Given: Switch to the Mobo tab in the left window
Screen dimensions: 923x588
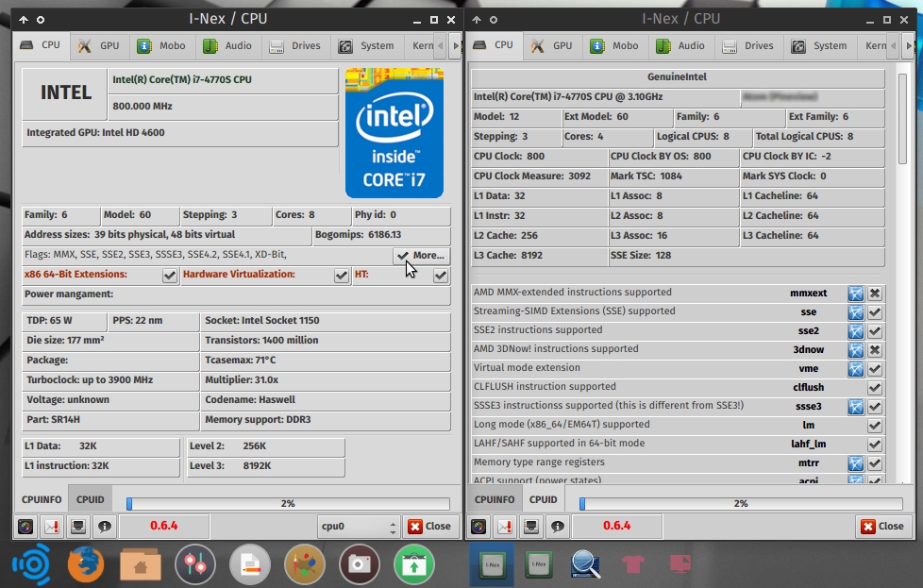Looking at the screenshot, I should [160, 46].
